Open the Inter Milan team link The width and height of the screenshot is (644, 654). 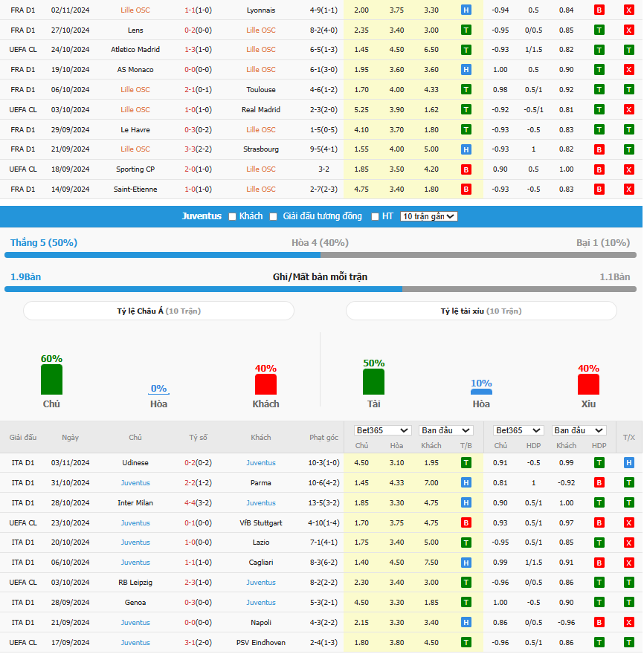pos(135,502)
